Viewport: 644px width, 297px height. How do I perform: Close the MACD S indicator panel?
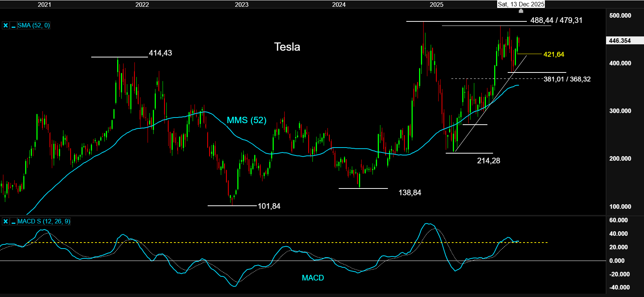(x=6, y=222)
